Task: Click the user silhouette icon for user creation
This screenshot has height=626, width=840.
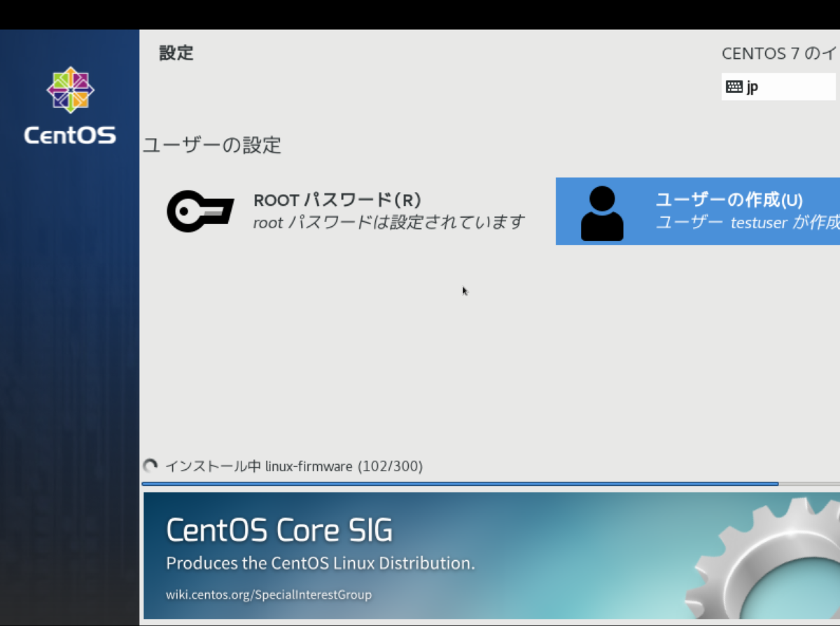Action: click(602, 211)
